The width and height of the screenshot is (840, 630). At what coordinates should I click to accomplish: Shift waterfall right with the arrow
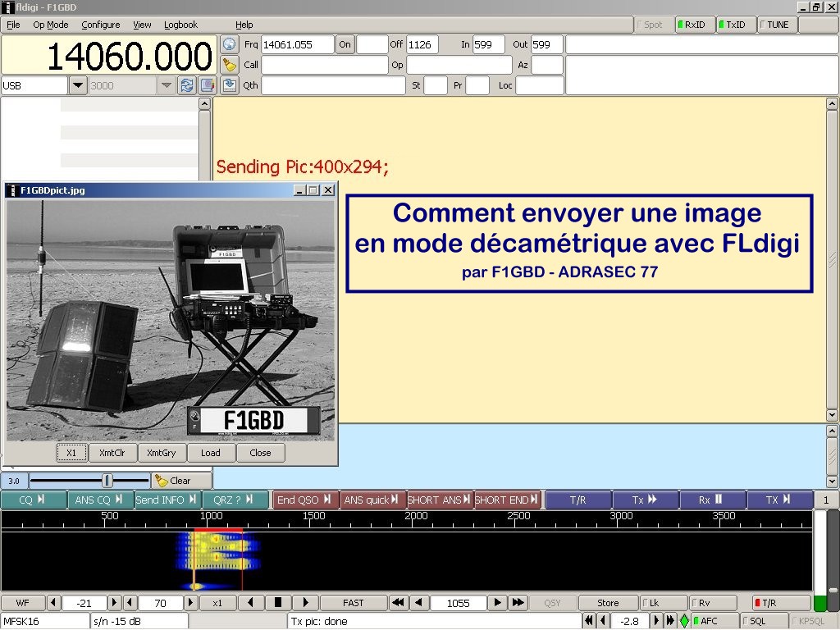305,603
